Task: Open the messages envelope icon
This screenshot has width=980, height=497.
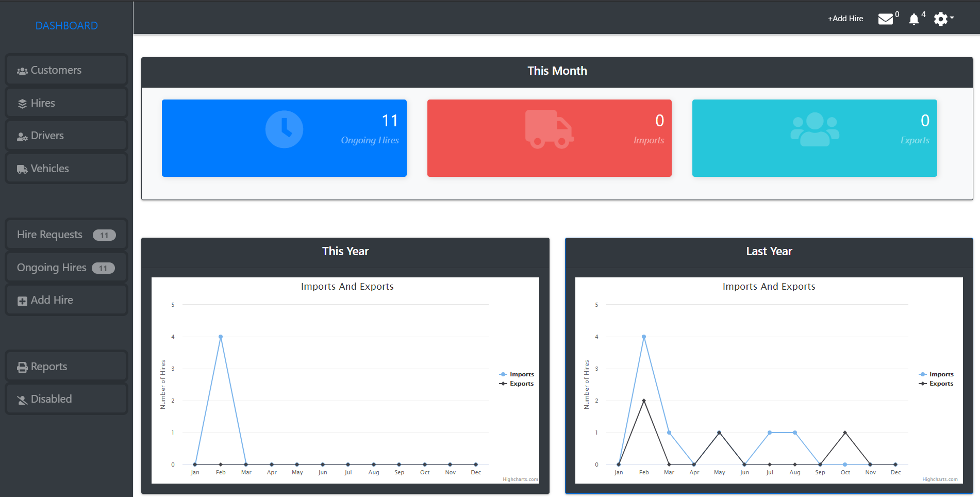Action: tap(886, 19)
